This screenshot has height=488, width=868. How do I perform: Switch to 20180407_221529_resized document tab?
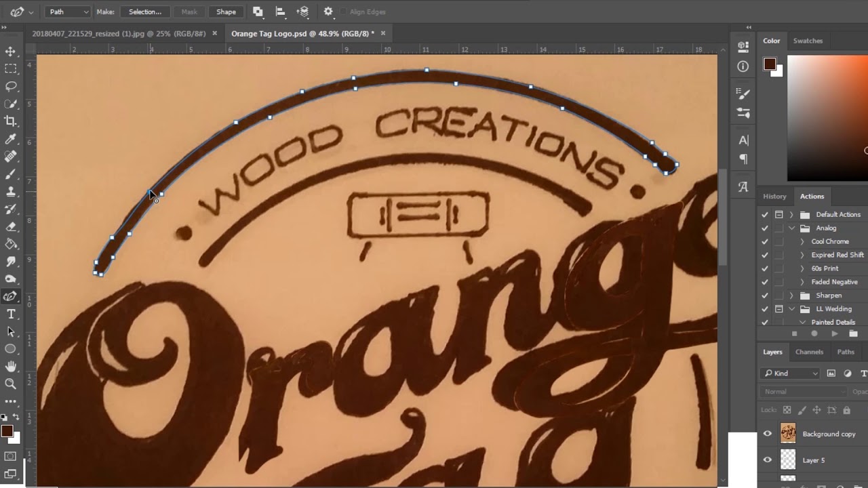(x=120, y=33)
